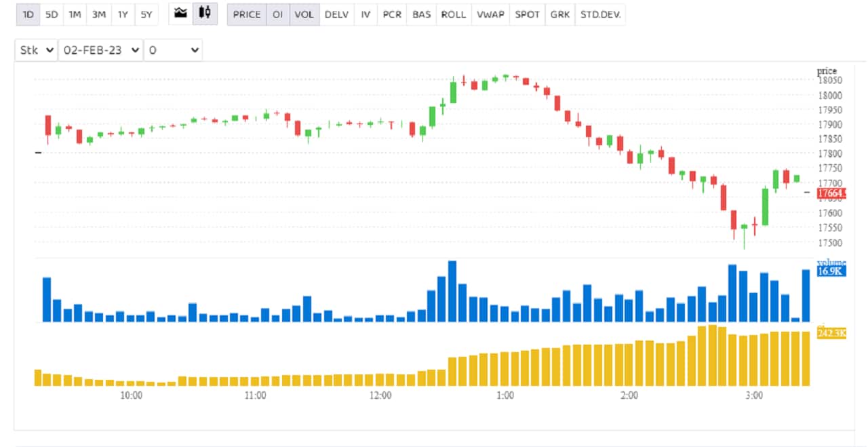
Task: Enable the IV indicator view
Action: click(364, 14)
